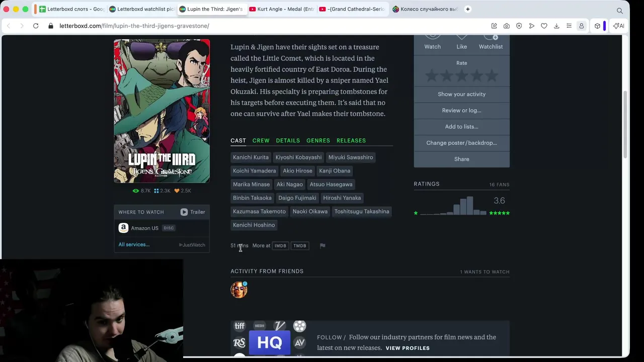Select the Details tab
Viewport: 644px width, 362px height.
coord(288,141)
